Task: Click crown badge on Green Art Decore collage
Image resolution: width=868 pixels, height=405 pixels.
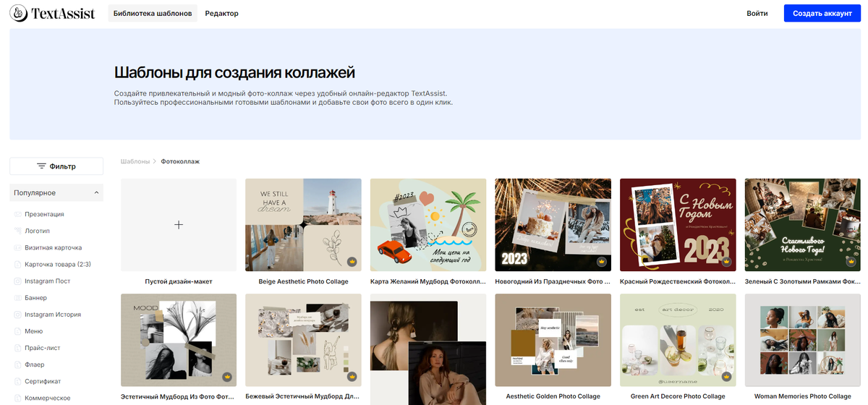Action: coord(726,376)
